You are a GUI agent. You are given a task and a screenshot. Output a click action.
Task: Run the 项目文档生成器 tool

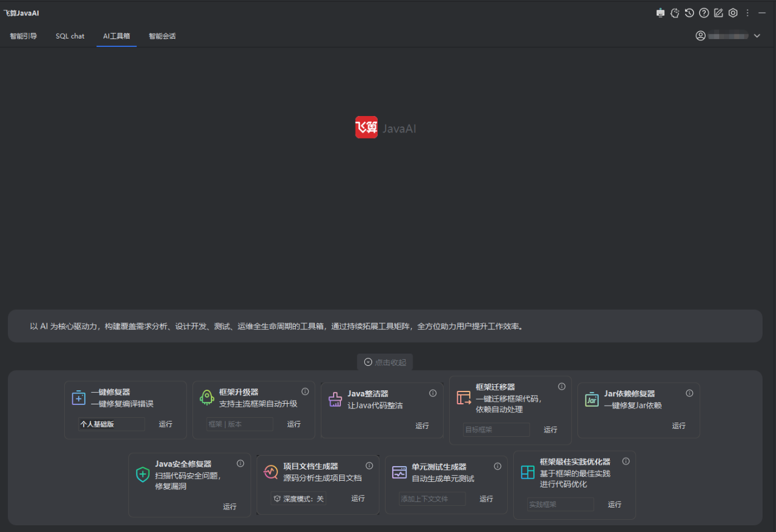pos(358,498)
